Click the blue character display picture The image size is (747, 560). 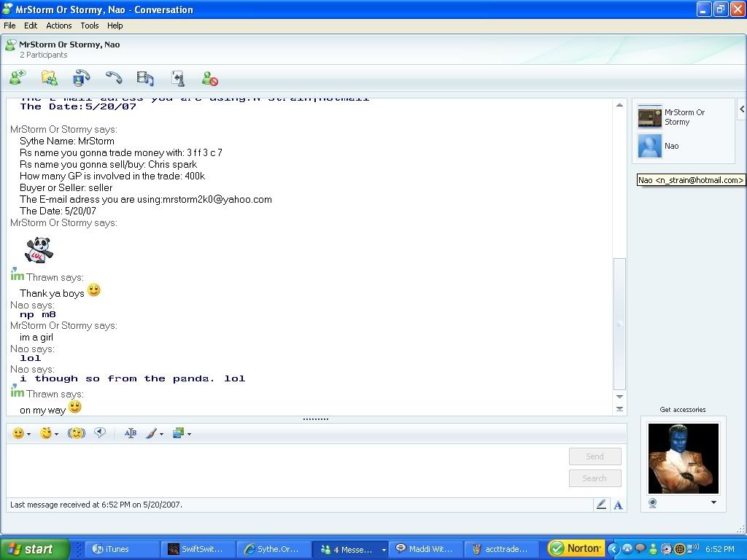coord(683,458)
